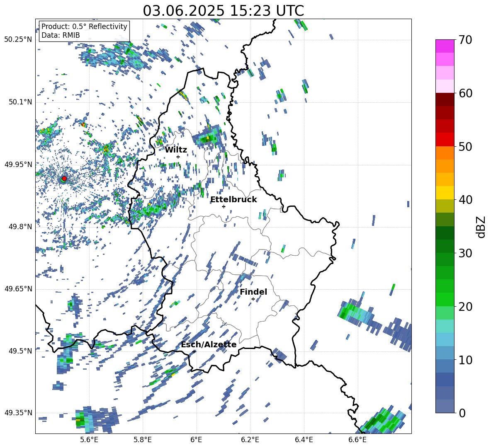Screen dimensions: 491x448
Task: Click the Esch/Alzette cross marker
Action: coord(194,351)
